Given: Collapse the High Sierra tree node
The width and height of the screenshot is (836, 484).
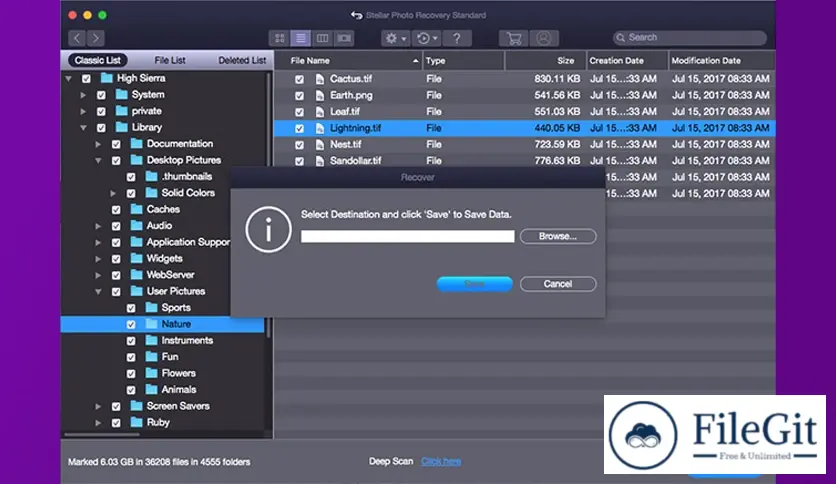Looking at the screenshot, I should click(x=68, y=78).
